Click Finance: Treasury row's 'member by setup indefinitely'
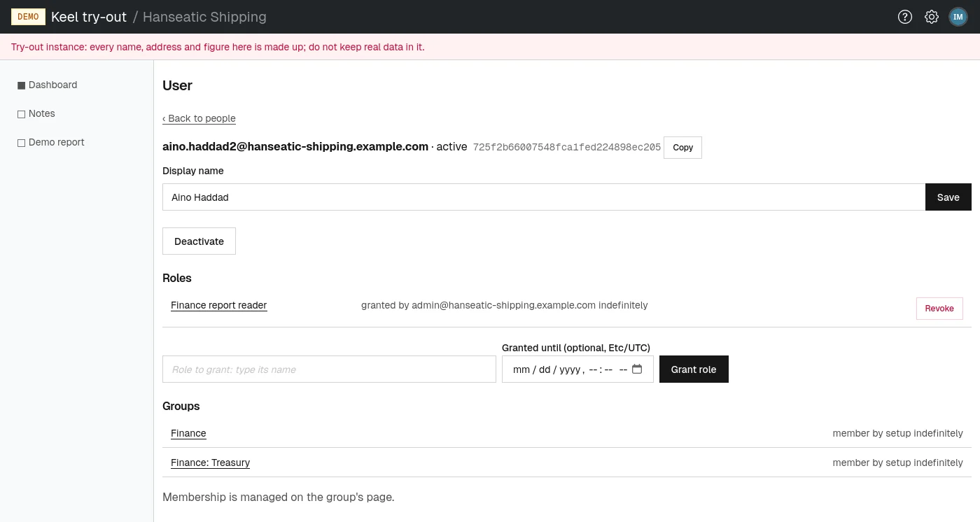 tap(897, 463)
